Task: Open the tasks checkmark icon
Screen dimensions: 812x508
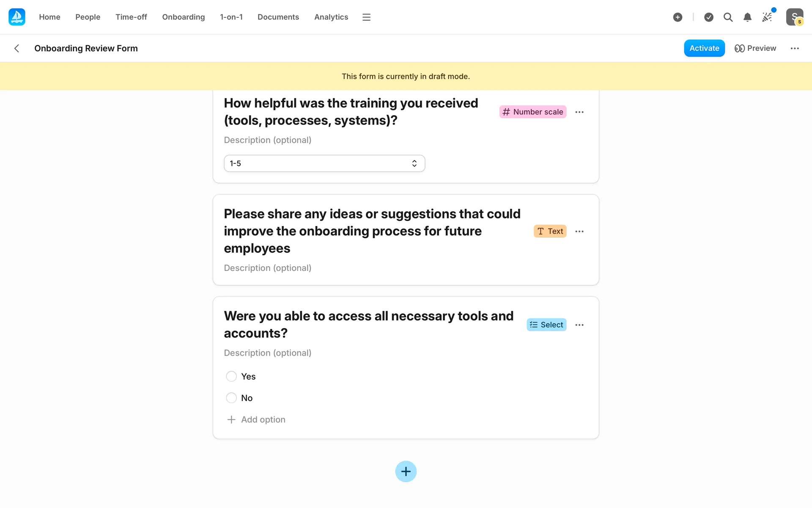Action: tap(709, 17)
